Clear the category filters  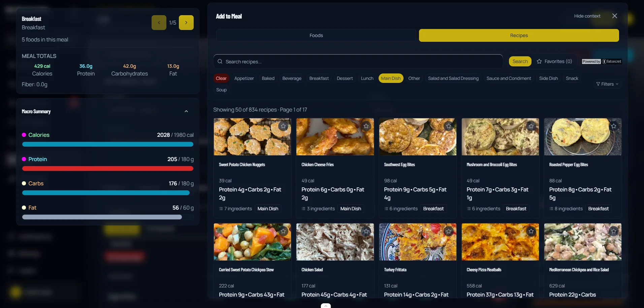pos(221,78)
